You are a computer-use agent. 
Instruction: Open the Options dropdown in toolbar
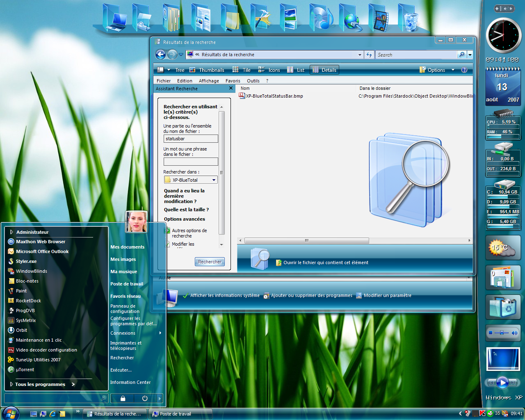tap(453, 70)
